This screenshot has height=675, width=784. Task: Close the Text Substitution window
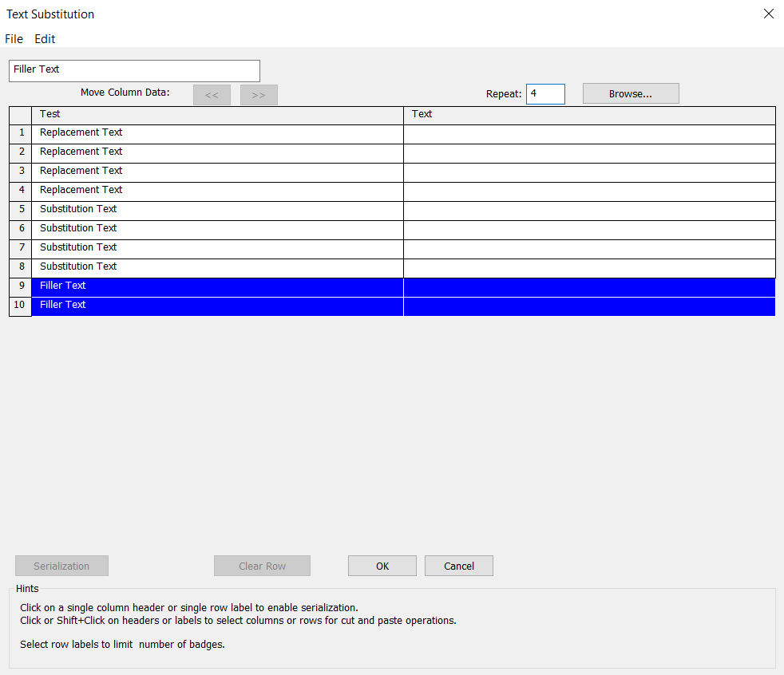[769, 14]
